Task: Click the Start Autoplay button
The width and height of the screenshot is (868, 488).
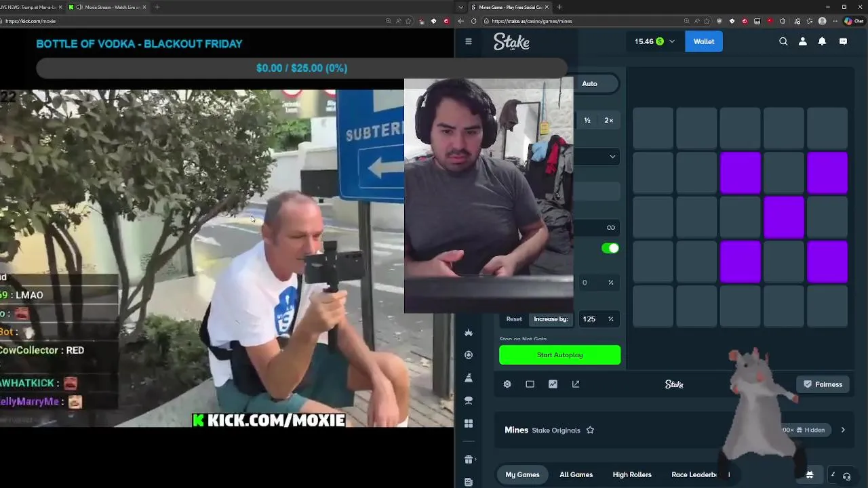Action: click(559, 355)
